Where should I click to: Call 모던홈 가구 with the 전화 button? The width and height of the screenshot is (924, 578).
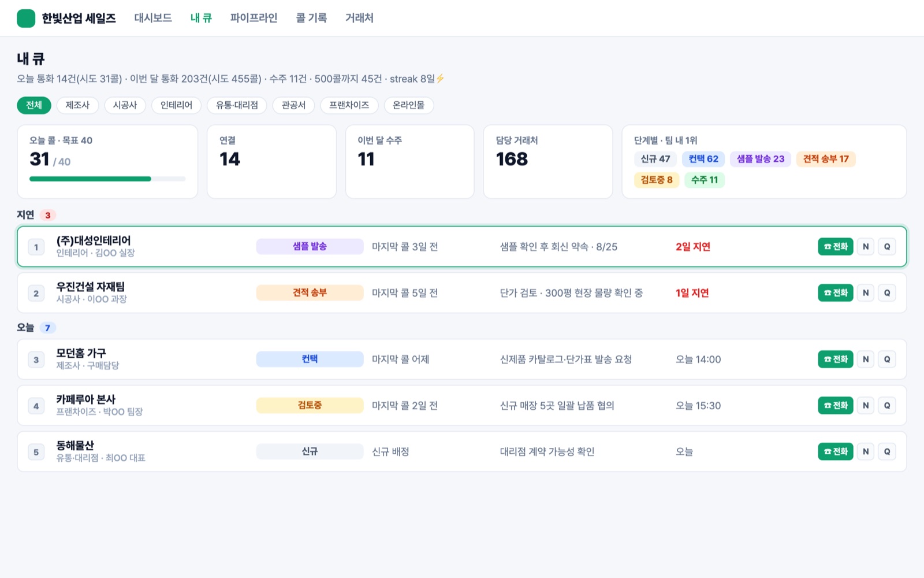pyautogui.click(x=835, y=360)
